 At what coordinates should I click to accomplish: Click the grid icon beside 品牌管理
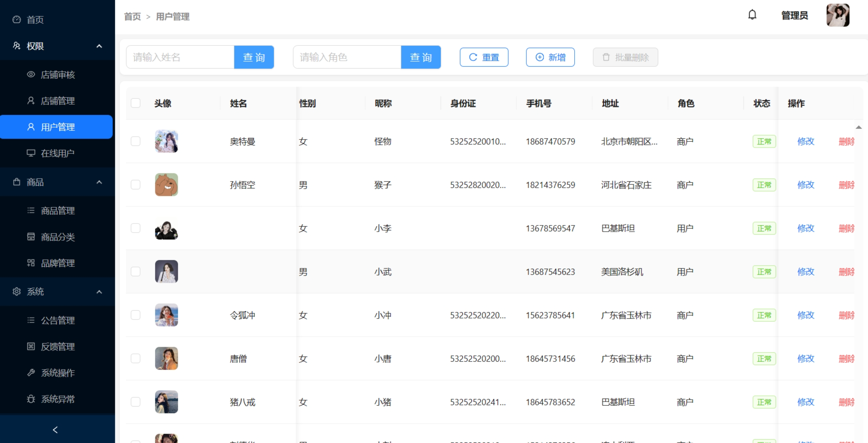tap(31, 263)
